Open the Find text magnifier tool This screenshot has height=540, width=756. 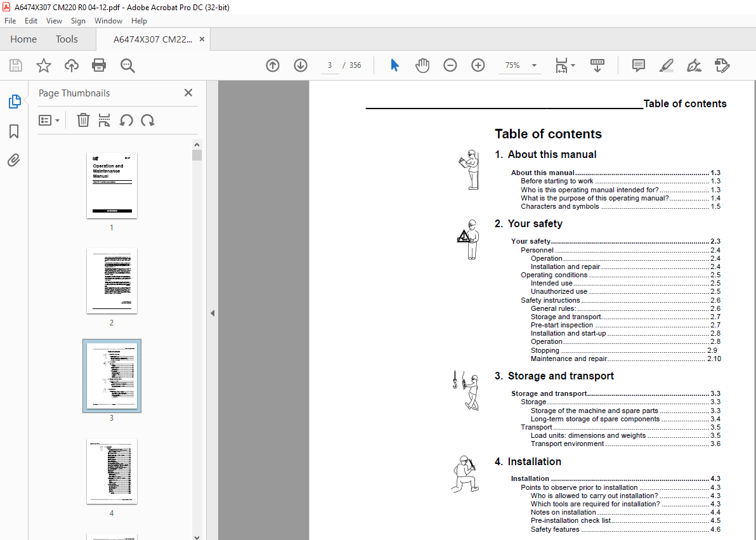127,65
